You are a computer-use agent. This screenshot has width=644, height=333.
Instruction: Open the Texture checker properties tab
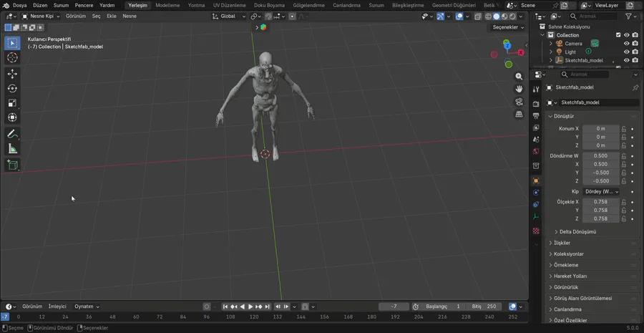pos(536,231)
